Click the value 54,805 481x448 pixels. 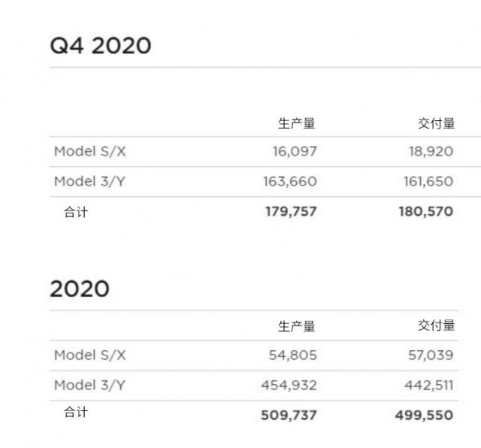[292, 356]
